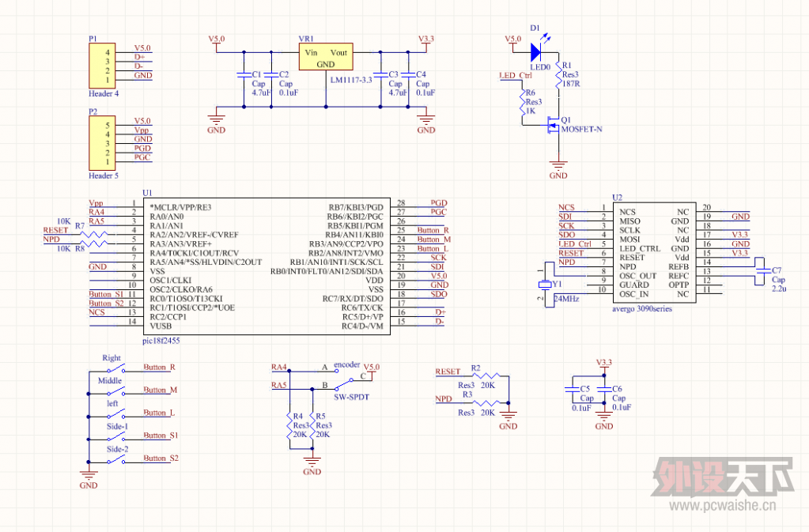Click Button_R net label on U1 pin 25
Image resolution: width=809 pixels, height=532 pixels.
pos(433,230)
